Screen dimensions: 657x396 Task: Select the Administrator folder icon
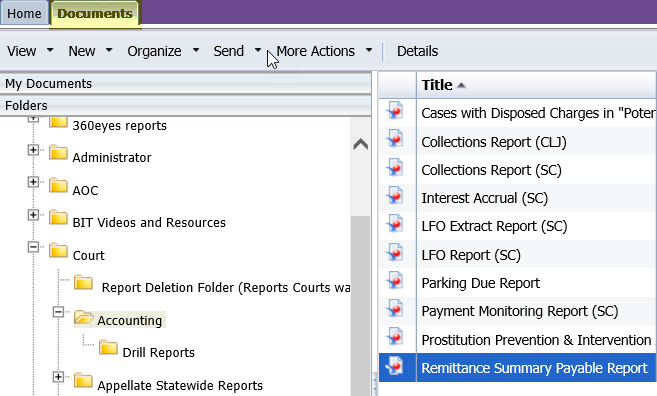point(58,153)
